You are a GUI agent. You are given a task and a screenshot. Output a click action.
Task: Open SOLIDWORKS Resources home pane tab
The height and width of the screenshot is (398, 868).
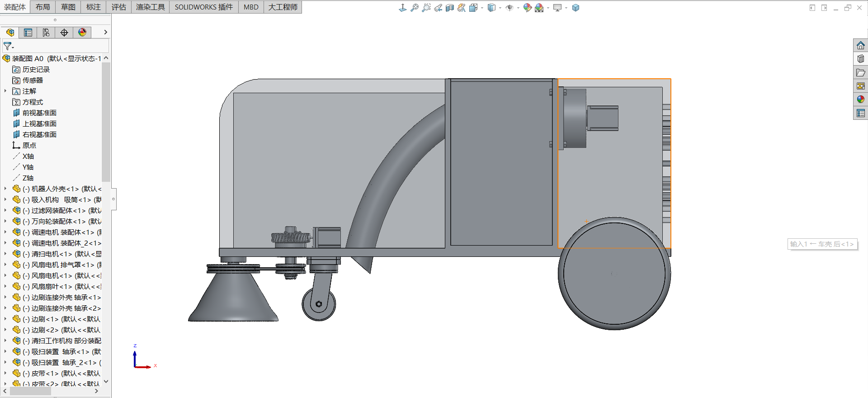860,46
